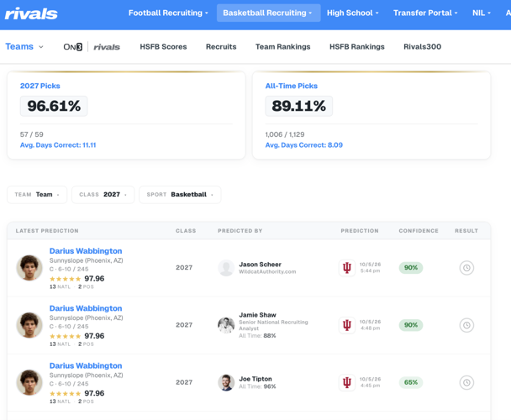511x420 pixels.
Task: Open Darius Wabbington link in Jason Scheer row
Action: [86, 251]
